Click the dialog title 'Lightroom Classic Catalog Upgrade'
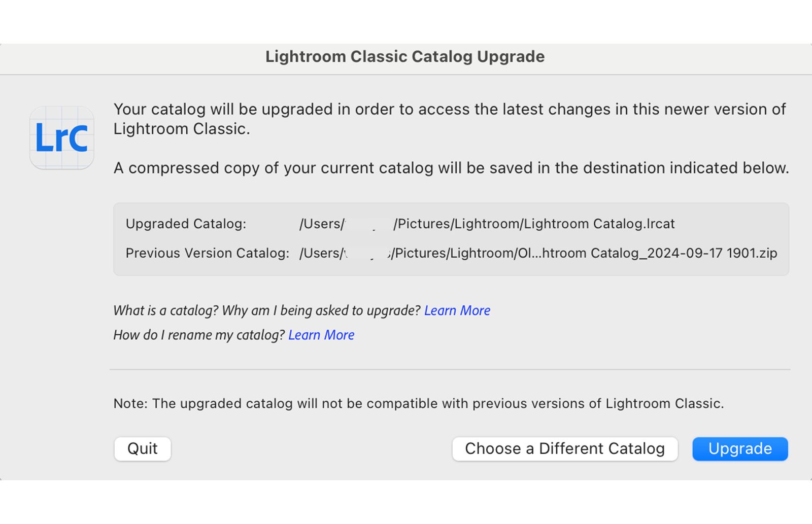 click(x=404, y=56)
